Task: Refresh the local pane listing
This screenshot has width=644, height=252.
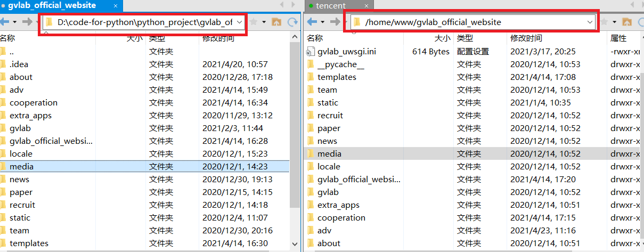Action: (292, 22)
